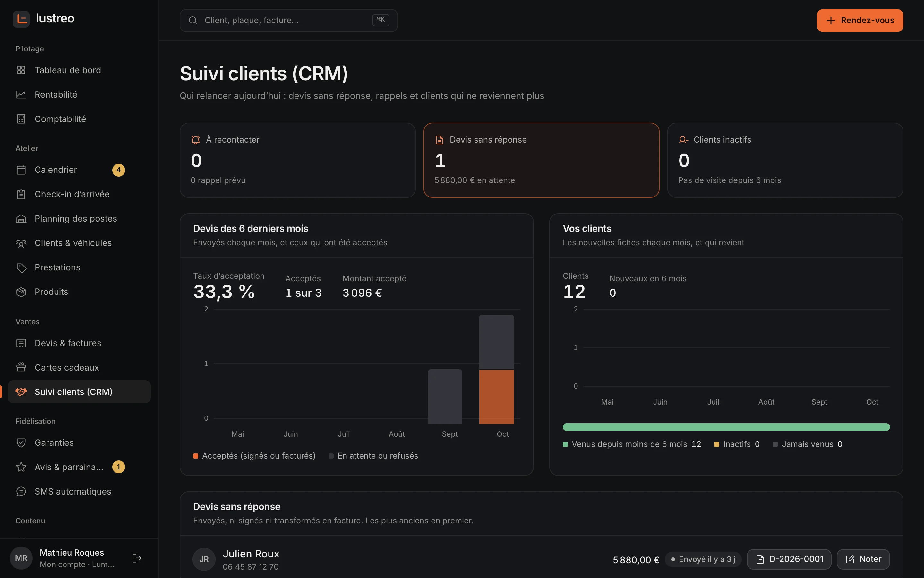The image size is (924, 578).
Task: Click the Prestations tag icon
Action: pos(21,267)
